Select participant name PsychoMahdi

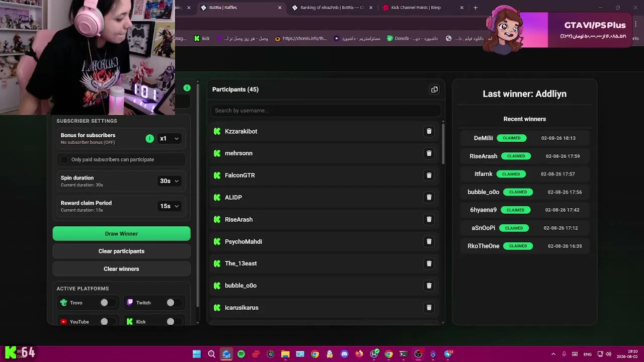tap(243, 242)
